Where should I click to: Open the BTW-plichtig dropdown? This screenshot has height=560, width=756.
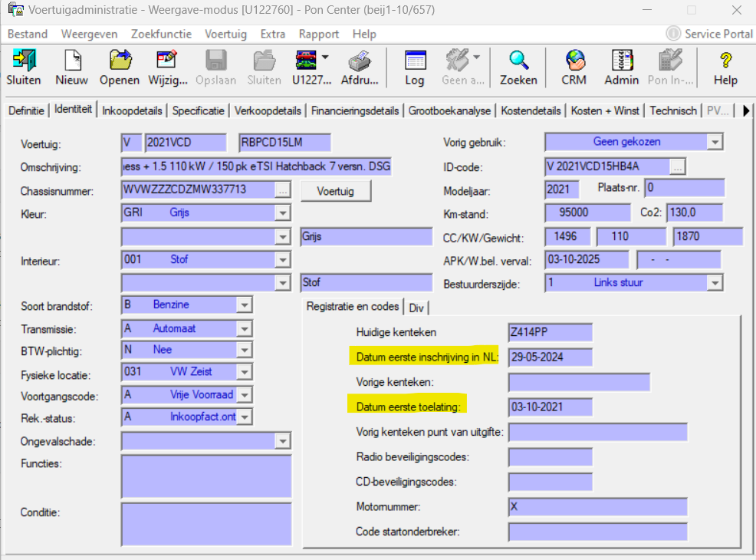point(245,350)
